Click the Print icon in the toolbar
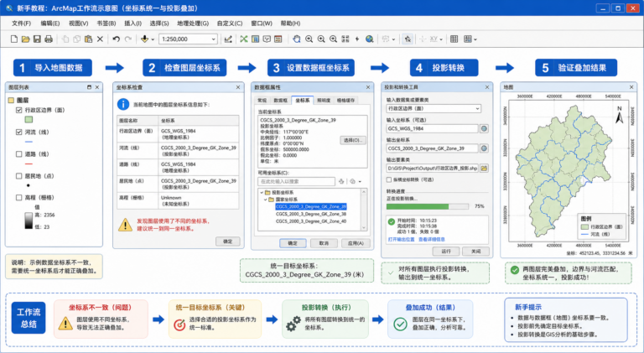644x353 pixels. coord(49,39)
